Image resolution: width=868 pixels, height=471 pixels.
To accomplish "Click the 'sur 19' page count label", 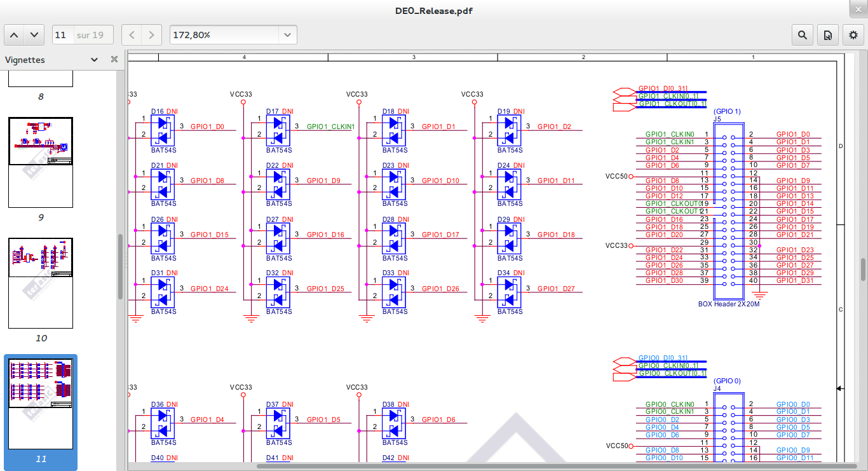I will 90,35.
